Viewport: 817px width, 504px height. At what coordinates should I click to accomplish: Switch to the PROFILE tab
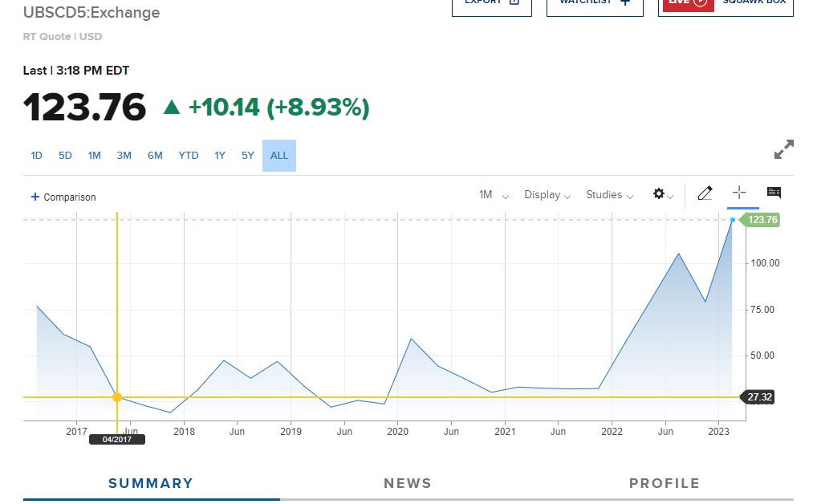(x=665, y=484)
